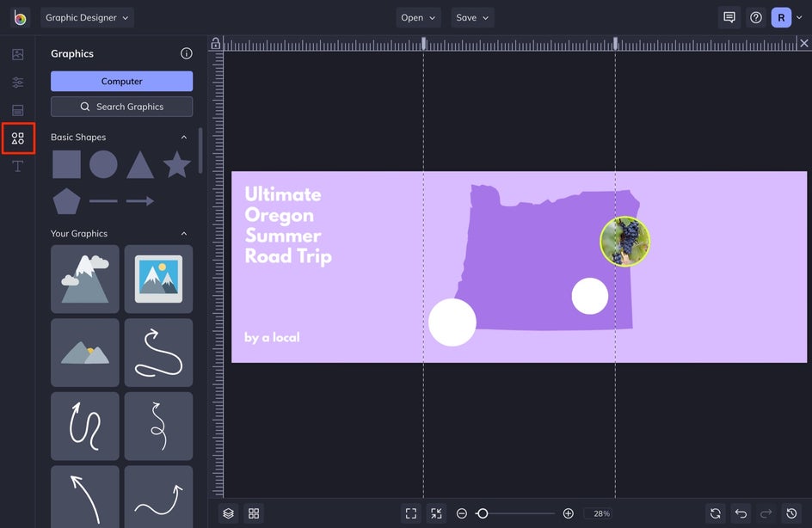Click the fit-to-screen icon
The height and width of the screenshot is (528, 812).
411,513
